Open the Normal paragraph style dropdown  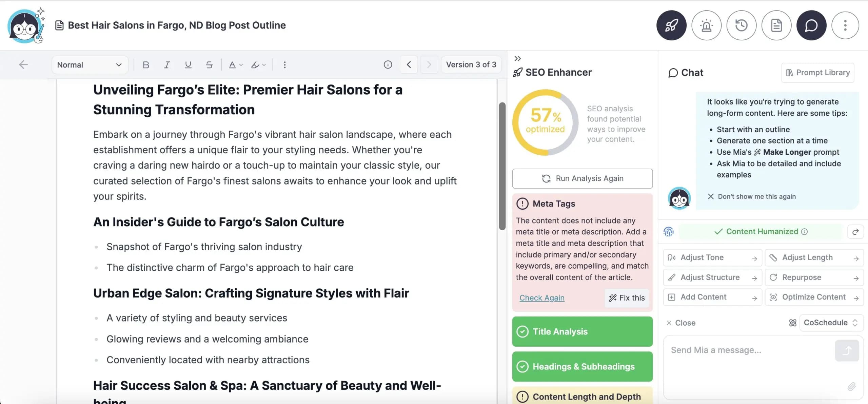tap(90, 64)
